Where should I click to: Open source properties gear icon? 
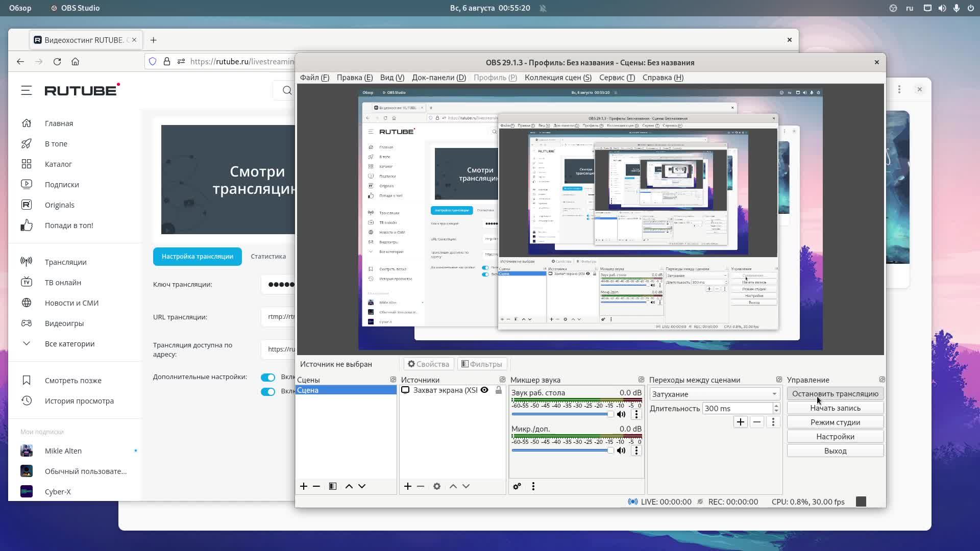point(437,486)
